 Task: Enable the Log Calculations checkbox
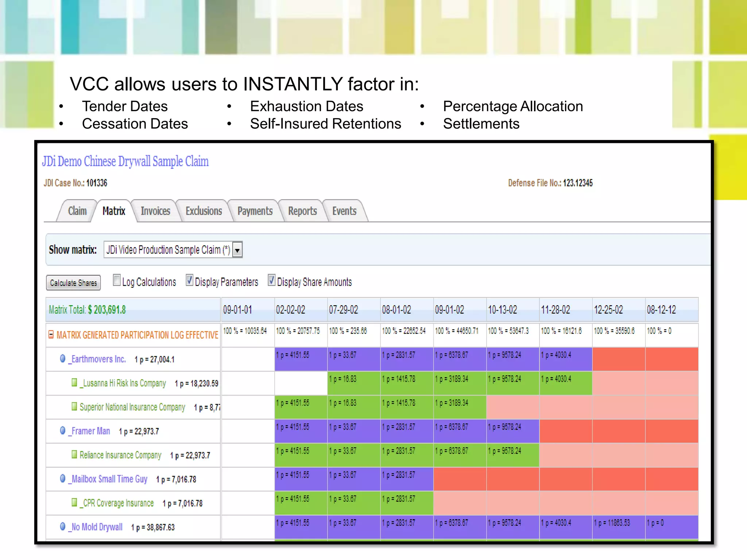pyautogui.click(x=117, y=280)
